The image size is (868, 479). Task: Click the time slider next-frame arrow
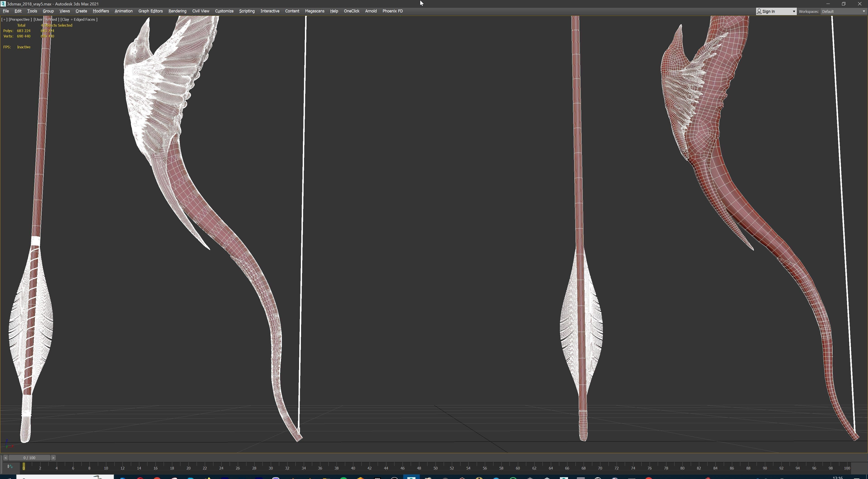(53, 458)
